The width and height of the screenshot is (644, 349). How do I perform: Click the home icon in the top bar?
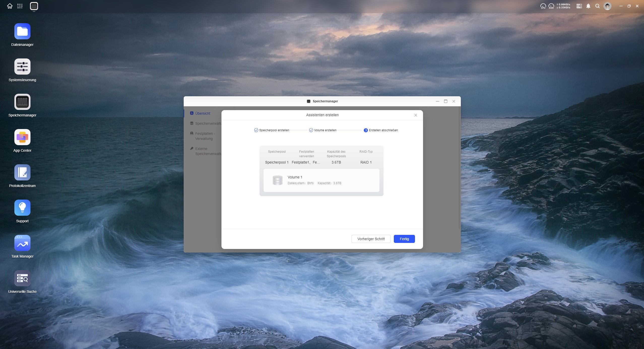tap(10, 6)
